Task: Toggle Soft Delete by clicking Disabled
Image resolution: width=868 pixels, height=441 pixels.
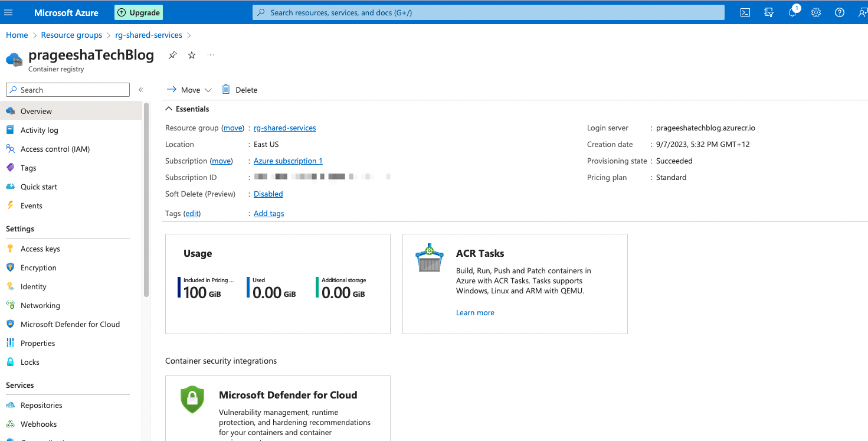Action: click(x=268, y=194)
